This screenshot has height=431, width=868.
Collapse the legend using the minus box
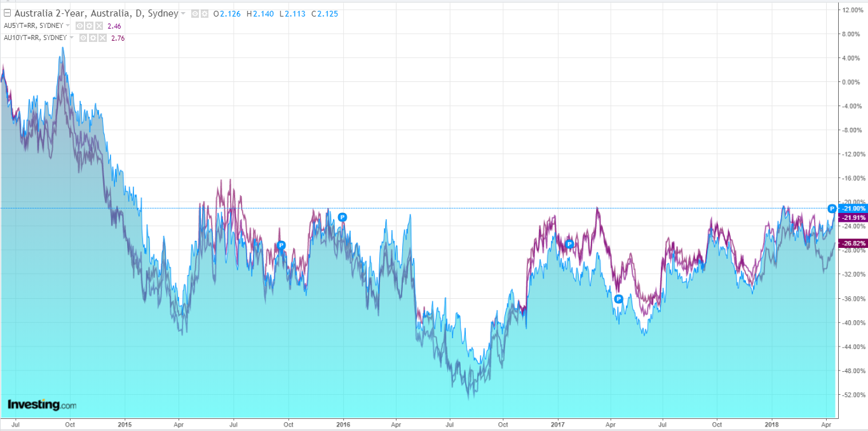pyautogui.click(x=7, y=13)
